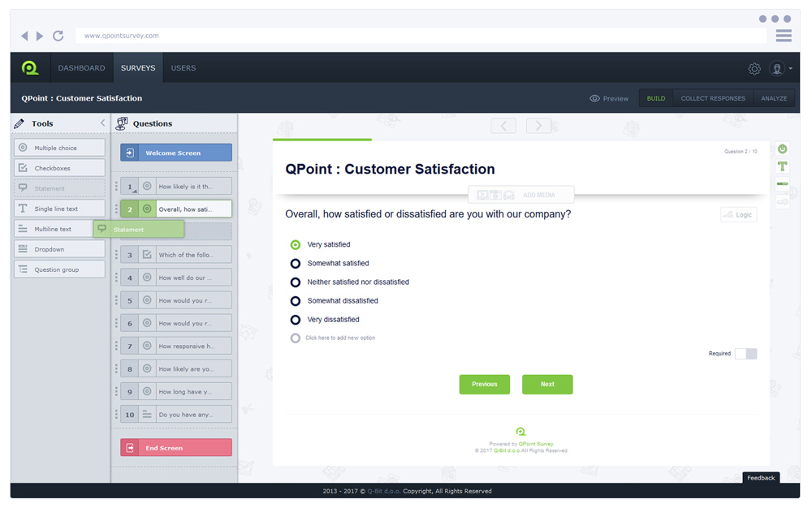Select question 2 'Overall, how sati...'
Viewport: 812px width, 508px height.
click(176, 209)
